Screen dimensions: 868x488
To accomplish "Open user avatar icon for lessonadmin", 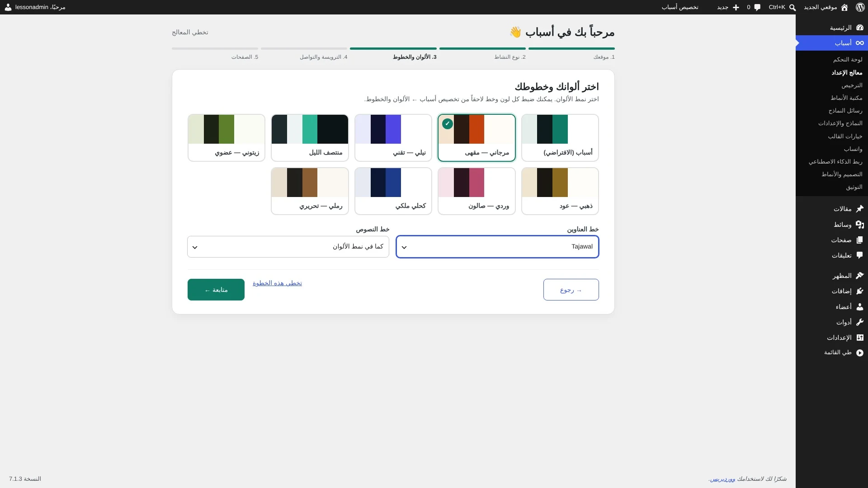I will click(x=8, y=7).
